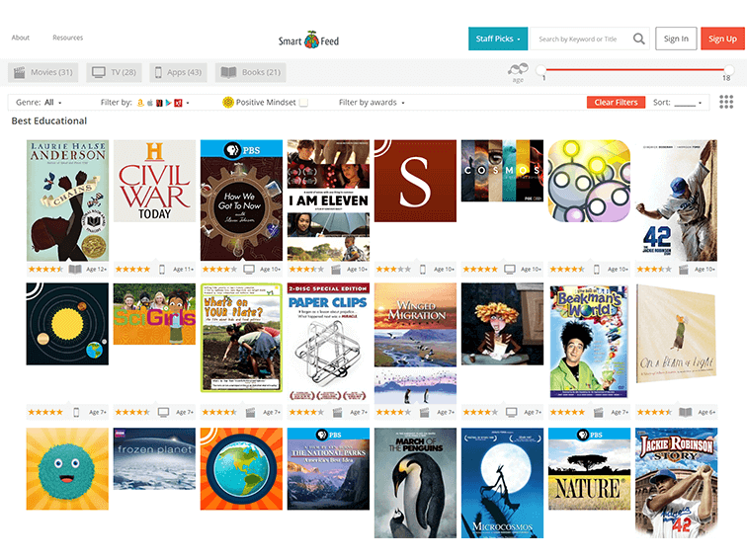Viewport: 747px width, 560px height.
Task: Click the Movies clapperboard icon
Action: (20, 72)
